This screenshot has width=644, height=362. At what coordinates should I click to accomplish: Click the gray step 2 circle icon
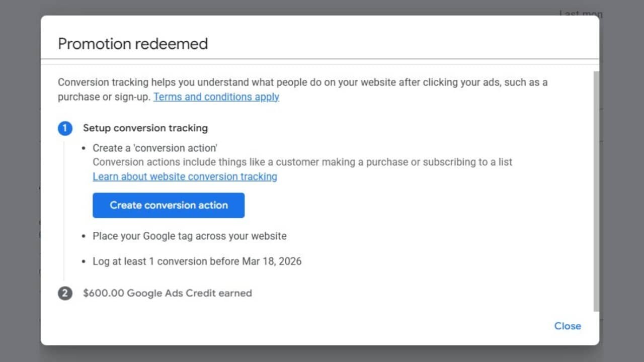pyautogui.click(x=65, y=293)
